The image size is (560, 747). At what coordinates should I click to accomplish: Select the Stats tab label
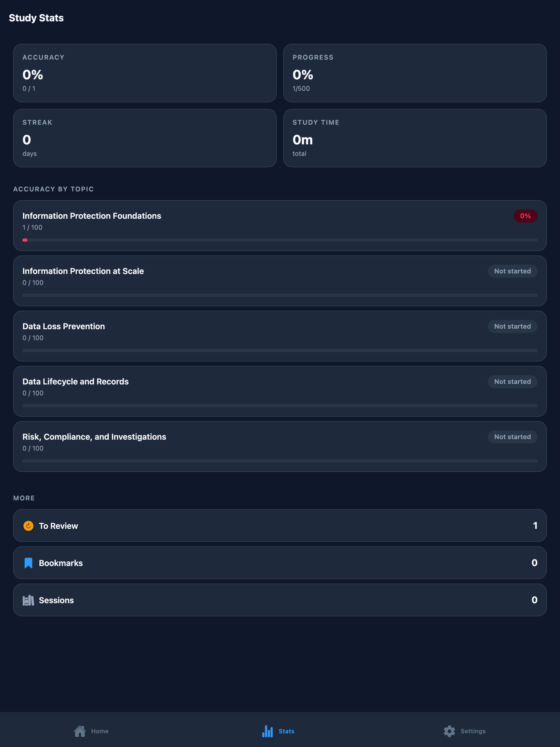286,731
